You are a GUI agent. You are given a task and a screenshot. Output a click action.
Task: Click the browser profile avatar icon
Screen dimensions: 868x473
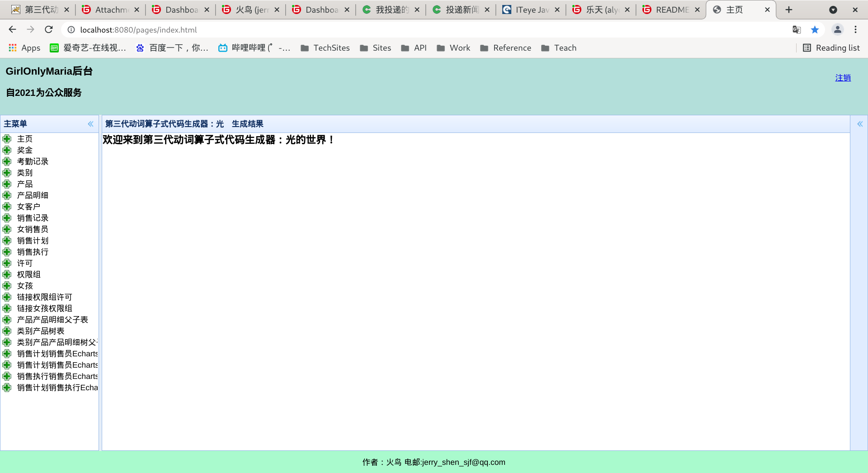point(838,29)
